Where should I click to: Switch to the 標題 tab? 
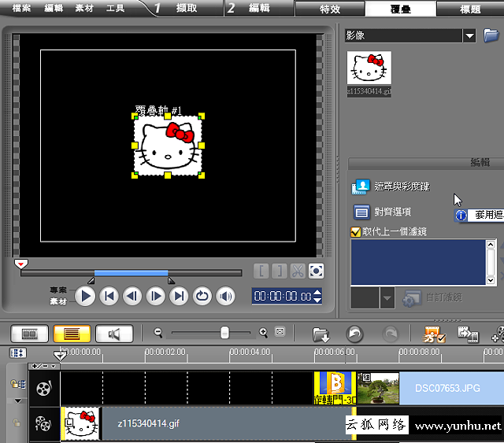point(470,9)
